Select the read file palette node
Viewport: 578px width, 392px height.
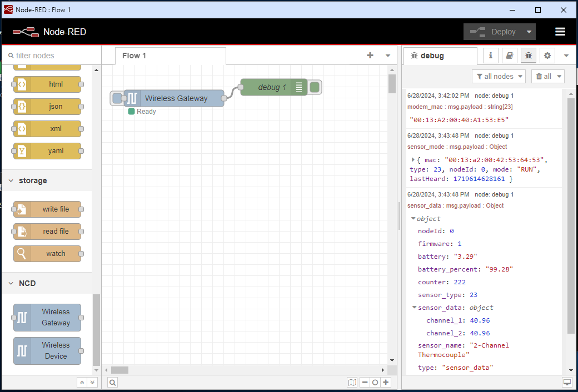[x=47, y=232]
